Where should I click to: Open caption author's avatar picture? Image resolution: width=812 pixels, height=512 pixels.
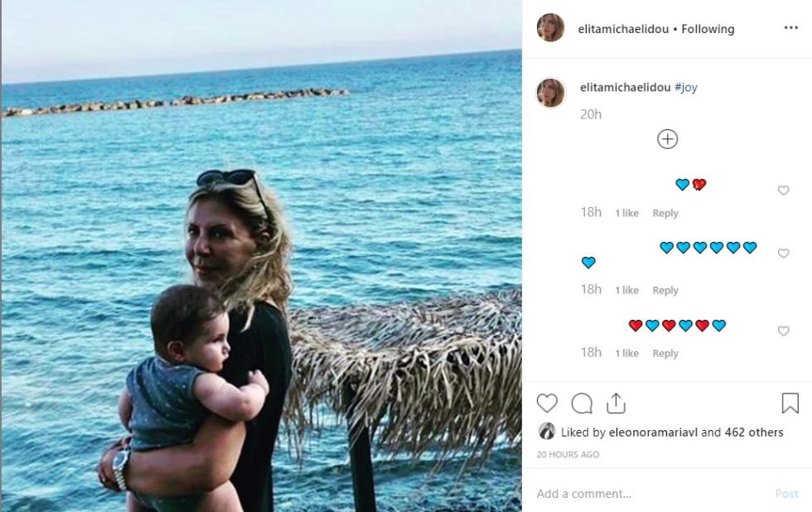coord(550,93)
